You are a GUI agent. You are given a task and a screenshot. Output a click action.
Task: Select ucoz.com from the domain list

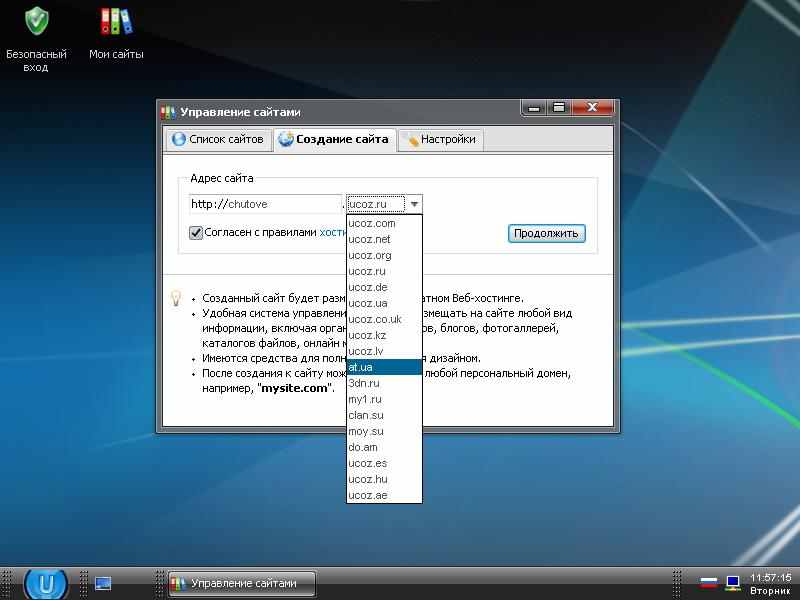(384, 223)
